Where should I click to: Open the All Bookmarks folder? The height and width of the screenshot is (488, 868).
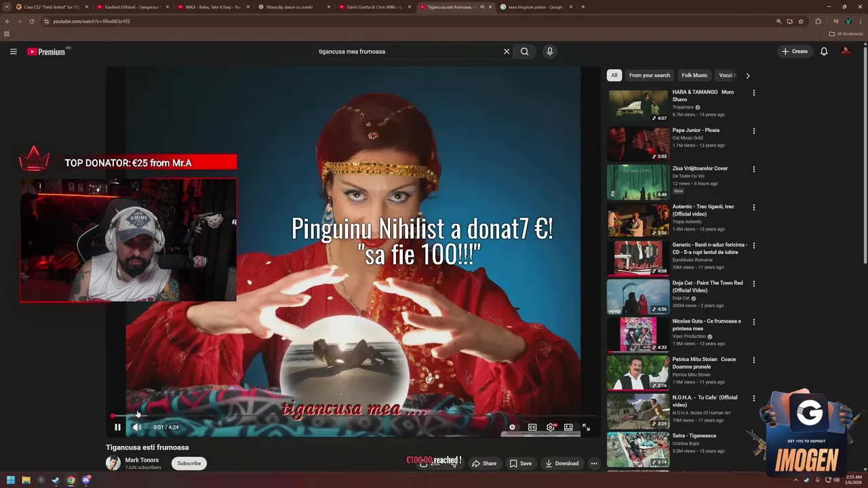[x=846, y=34]
